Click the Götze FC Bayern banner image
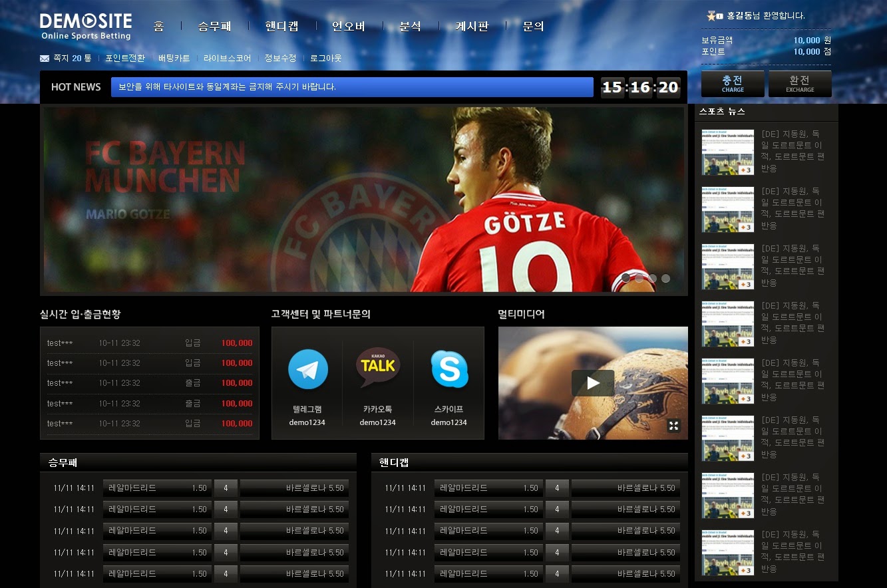Image resolution: width=887 pixels, height=588 pixels. [364, 200]
